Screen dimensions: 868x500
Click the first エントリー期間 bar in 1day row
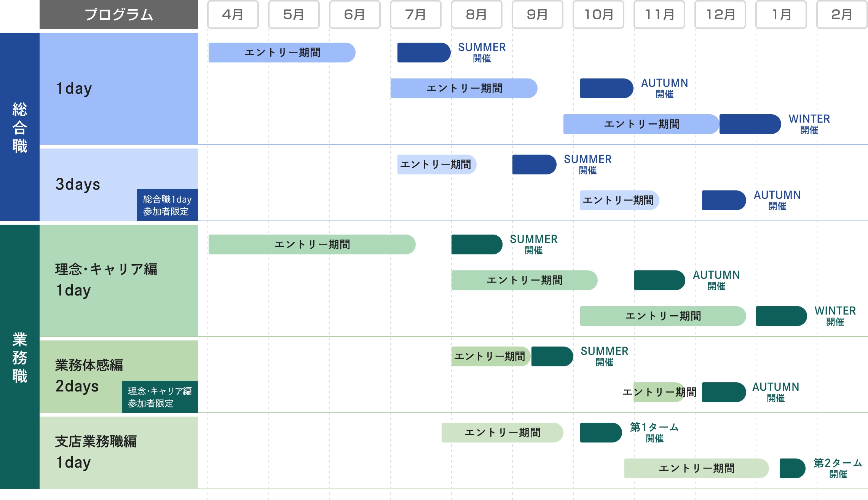coord(282,53)
